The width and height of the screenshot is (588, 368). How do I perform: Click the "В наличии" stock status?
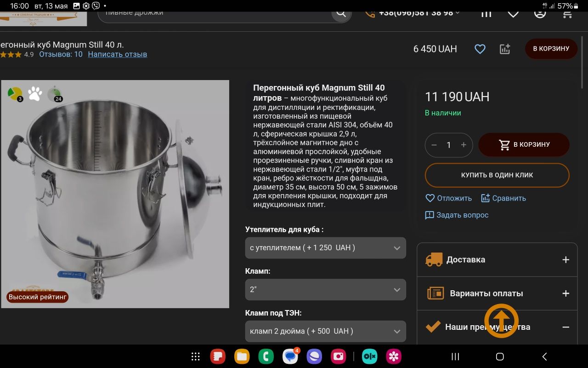[x=443, y=113]
